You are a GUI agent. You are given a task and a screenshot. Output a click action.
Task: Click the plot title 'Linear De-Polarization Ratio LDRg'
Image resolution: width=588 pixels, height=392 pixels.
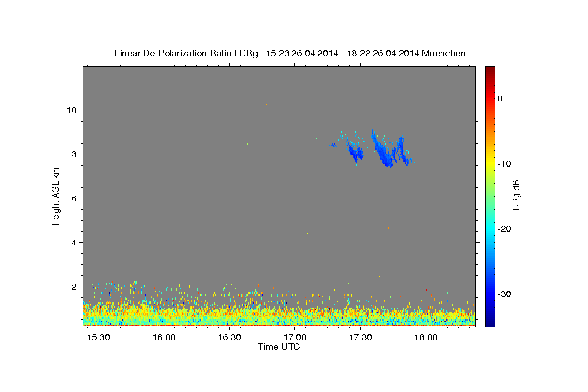(186, 53)
